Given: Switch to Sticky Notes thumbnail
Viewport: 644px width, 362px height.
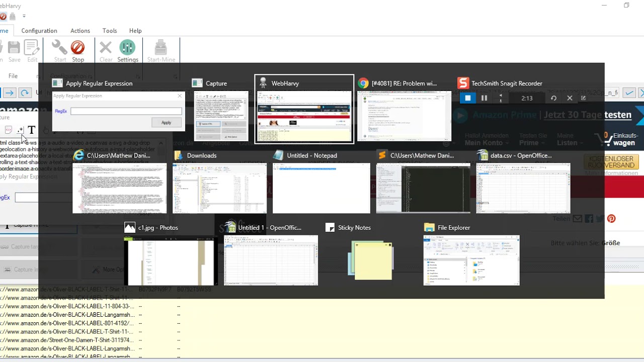Looking at the screenshot, I should pyautogui.click(x=370, y=260).
